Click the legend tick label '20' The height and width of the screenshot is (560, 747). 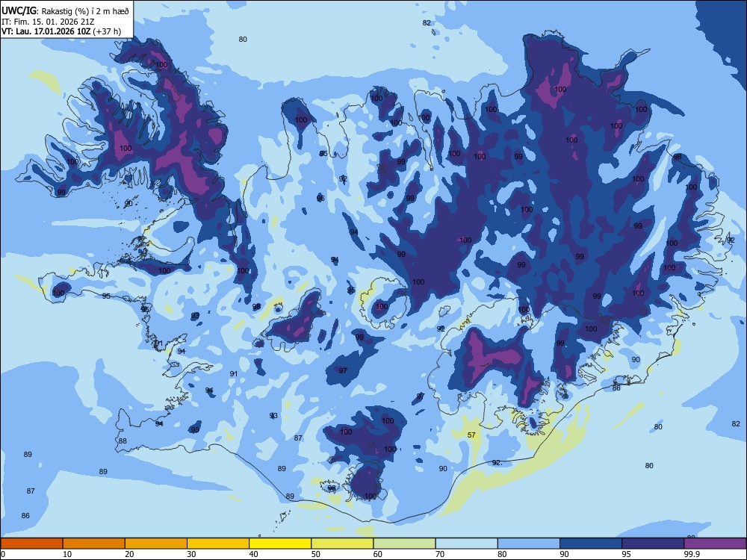point(129,554)
